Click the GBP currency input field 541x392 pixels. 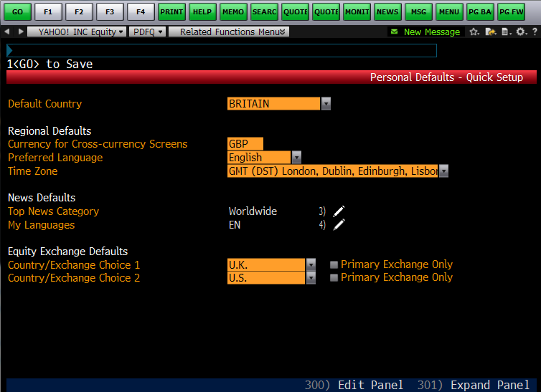tap(245, 144)
